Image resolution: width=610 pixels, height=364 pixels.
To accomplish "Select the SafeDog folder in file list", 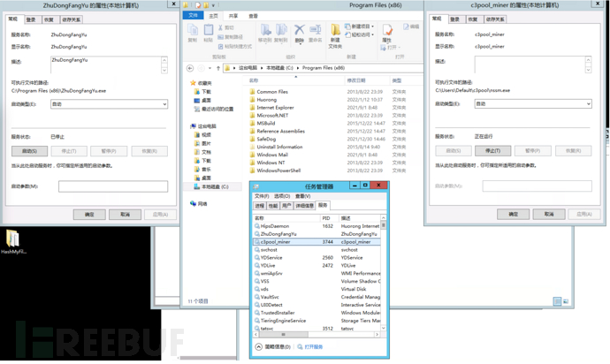I will coord(266,139).
